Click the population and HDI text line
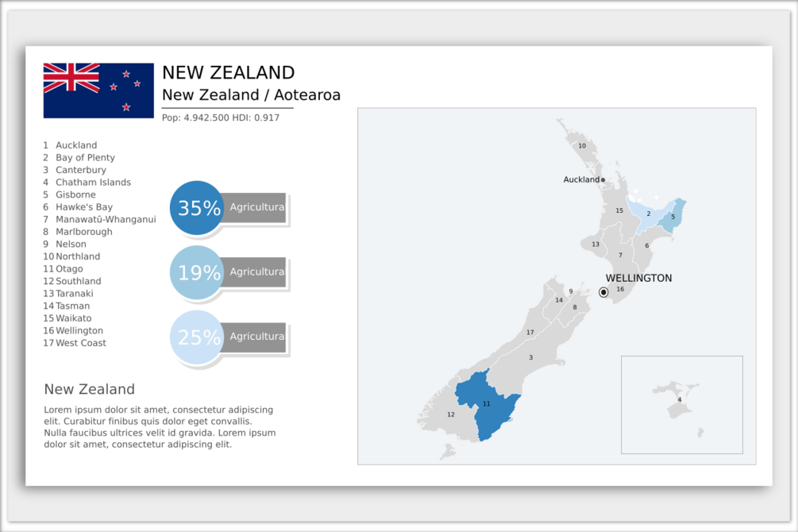The image size is (798, 532). click(x=221, y=118)
